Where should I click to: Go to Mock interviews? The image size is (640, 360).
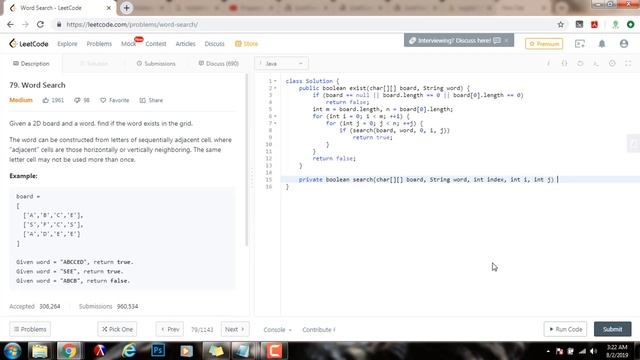(129, 44)
